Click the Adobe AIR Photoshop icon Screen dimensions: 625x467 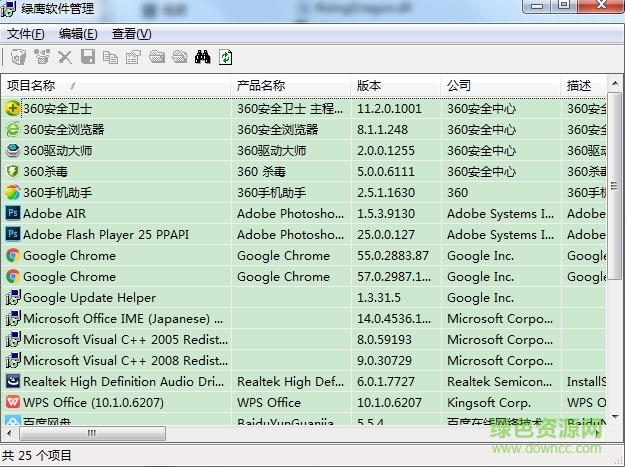coord(13,213)
